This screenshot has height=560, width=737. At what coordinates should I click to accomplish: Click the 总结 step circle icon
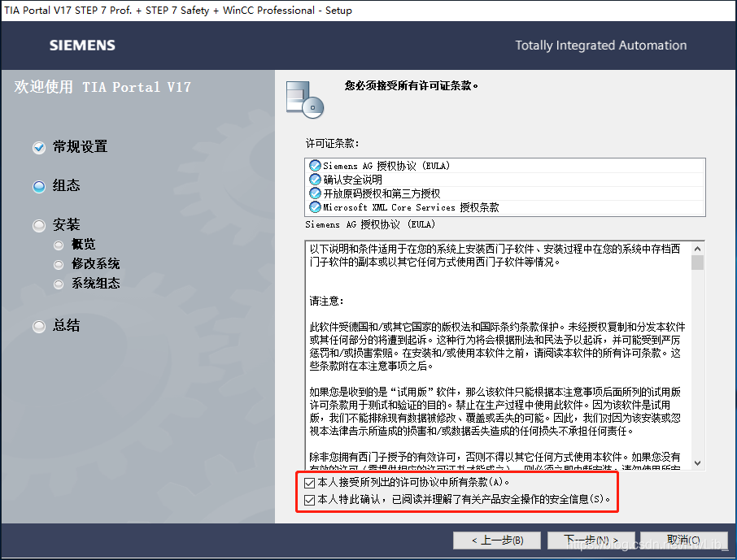pyautogui.click(x=38, y=326)
